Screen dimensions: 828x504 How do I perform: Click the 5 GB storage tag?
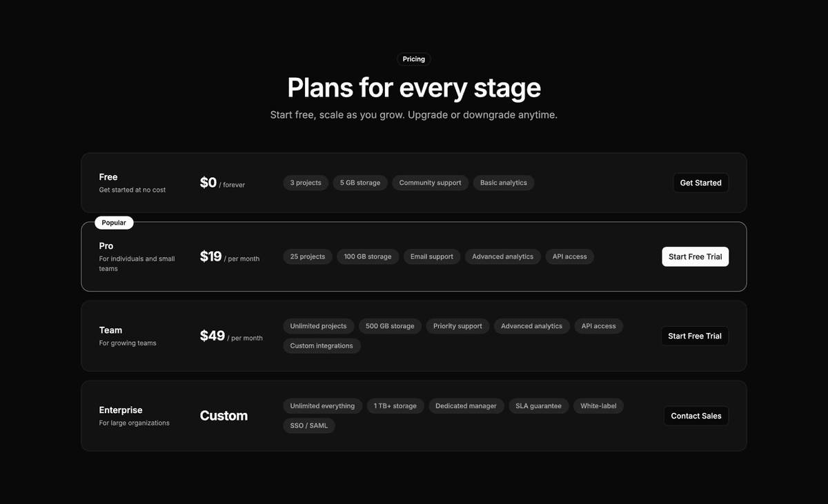pyautogui.click(x=359, y=182)
